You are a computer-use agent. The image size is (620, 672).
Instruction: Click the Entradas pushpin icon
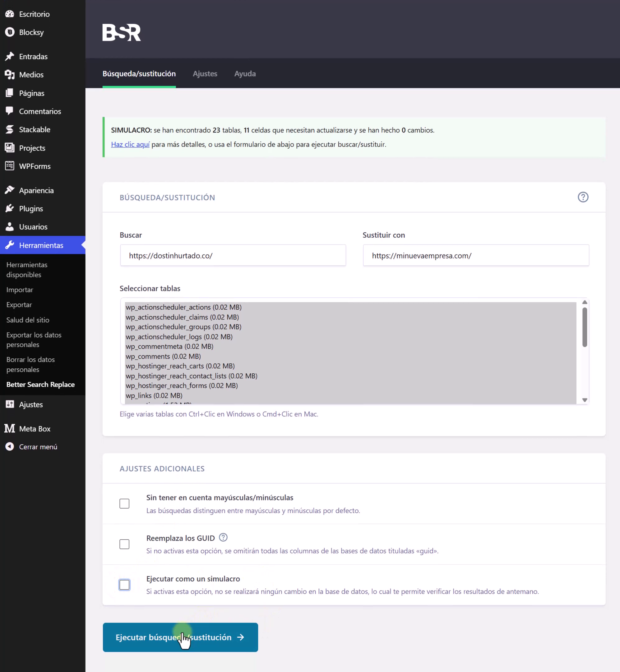pyautogui.click(x=10, y=56)
